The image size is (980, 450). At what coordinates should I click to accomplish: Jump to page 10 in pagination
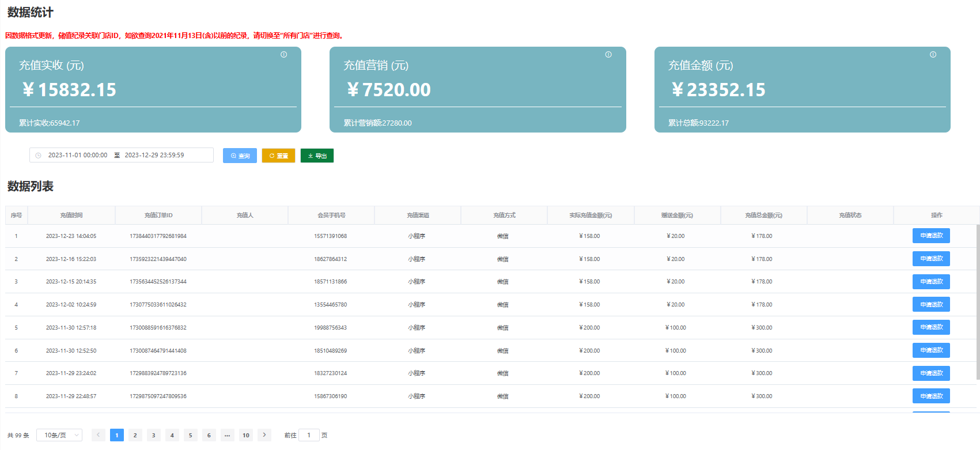pos(246,435)
